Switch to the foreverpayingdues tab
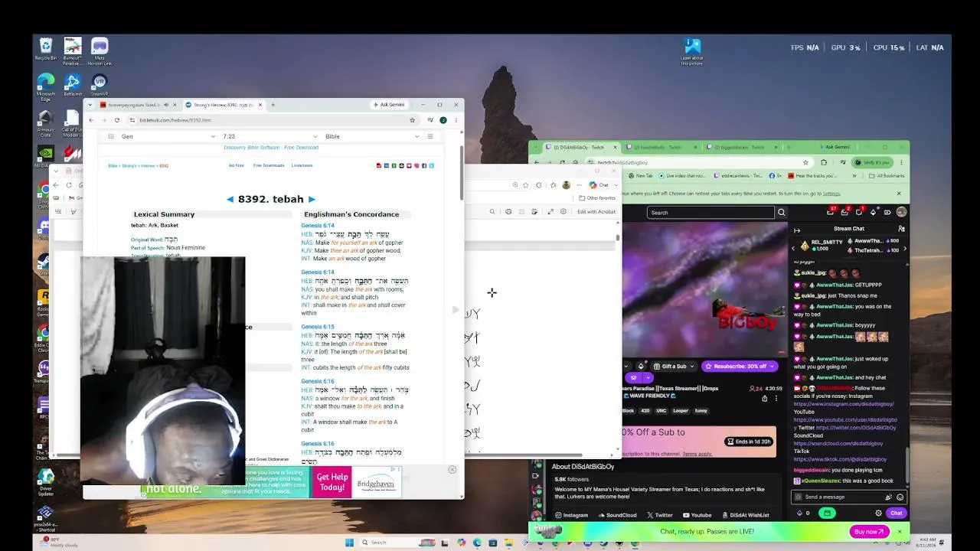This screenshot has width=980, height=551. 139,105
